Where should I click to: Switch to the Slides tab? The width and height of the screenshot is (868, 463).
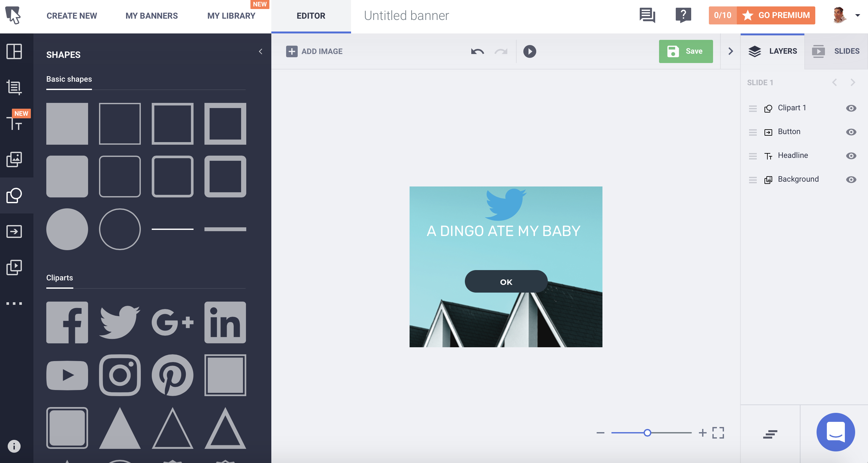[836, 51]
